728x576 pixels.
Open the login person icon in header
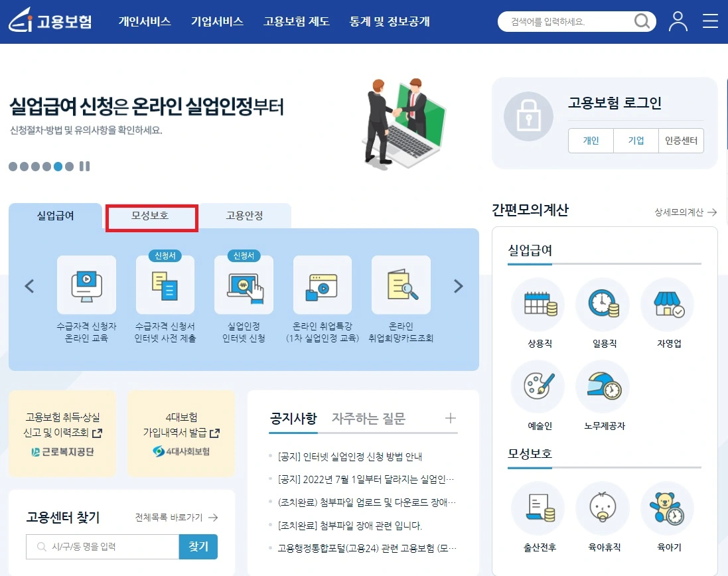677,21
